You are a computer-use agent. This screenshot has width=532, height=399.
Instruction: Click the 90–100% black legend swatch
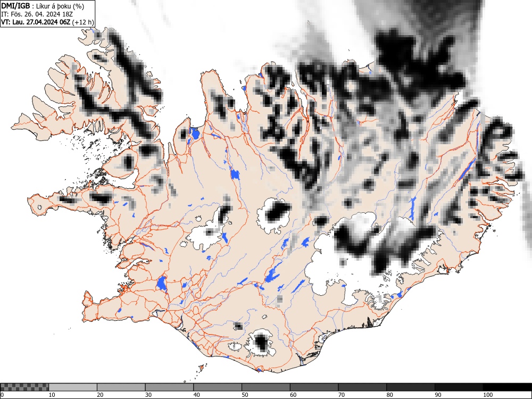[x=459, y=387]
